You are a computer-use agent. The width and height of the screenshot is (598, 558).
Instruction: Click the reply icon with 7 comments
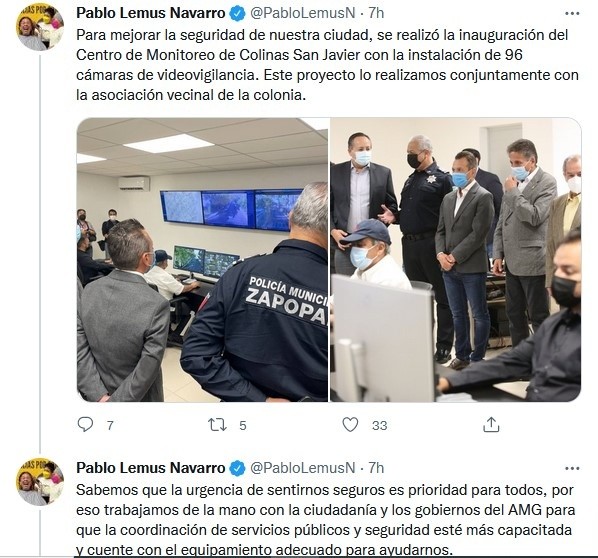85,425
